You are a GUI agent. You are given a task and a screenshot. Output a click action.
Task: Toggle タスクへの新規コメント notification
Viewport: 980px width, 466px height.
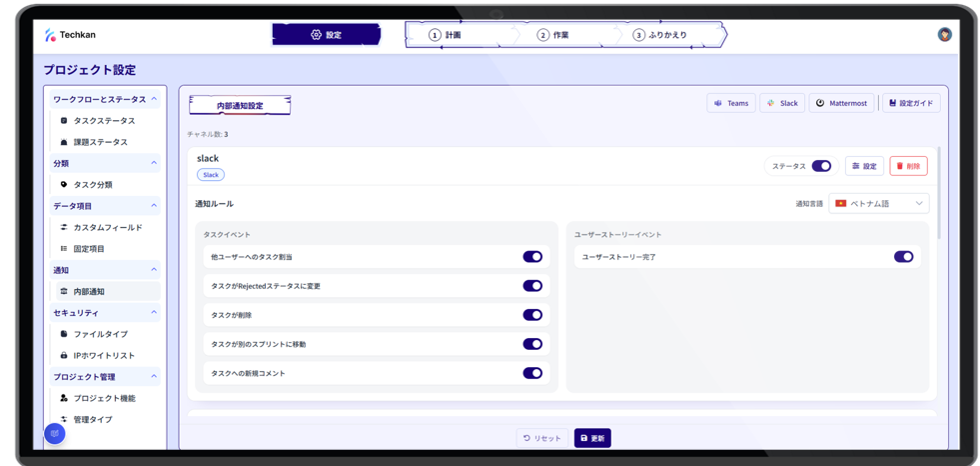pyautogui.click(x=532, y=373)
